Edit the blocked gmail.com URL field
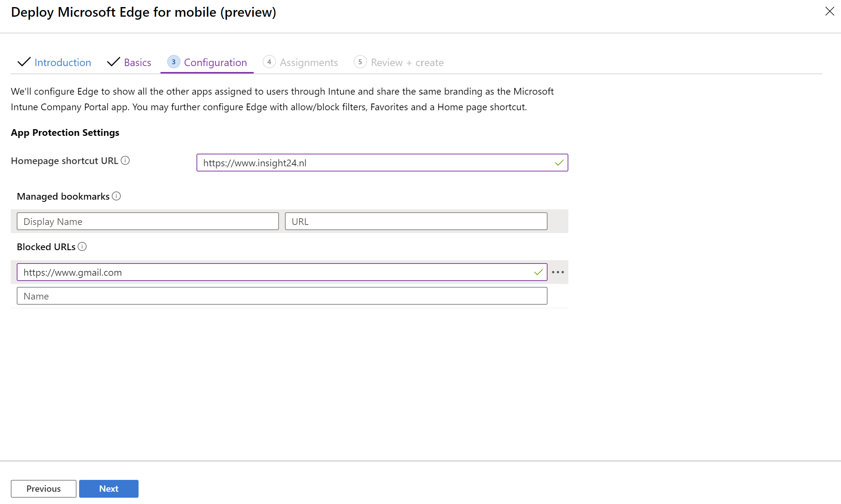The width and height of the screenshot is (841, 504). tap(275, 272)
